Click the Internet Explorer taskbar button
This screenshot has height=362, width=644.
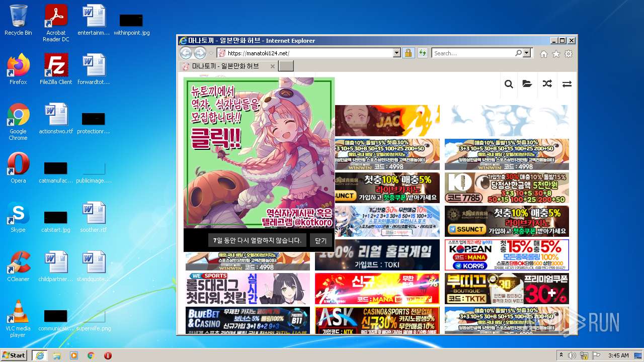click(x=39, y=355)
